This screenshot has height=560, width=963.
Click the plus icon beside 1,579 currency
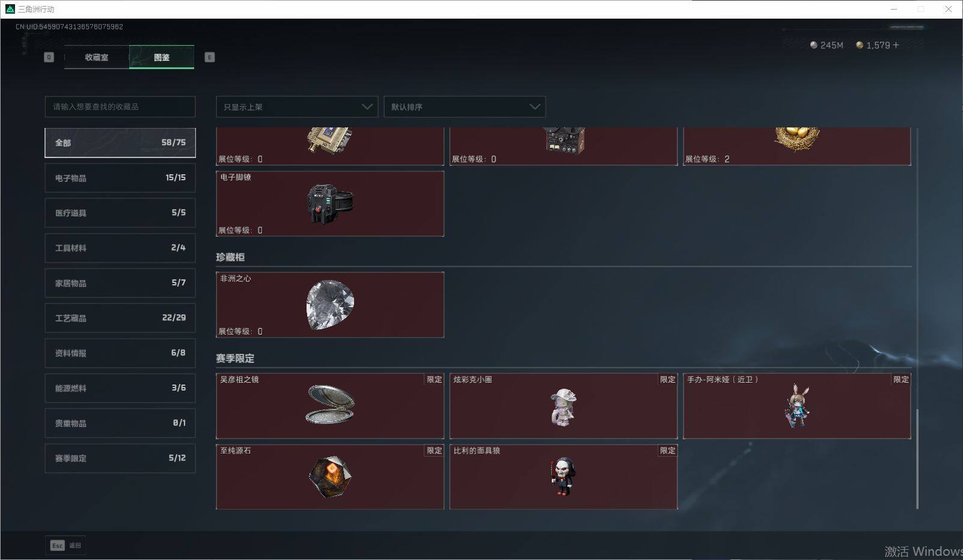pos(896,45)
